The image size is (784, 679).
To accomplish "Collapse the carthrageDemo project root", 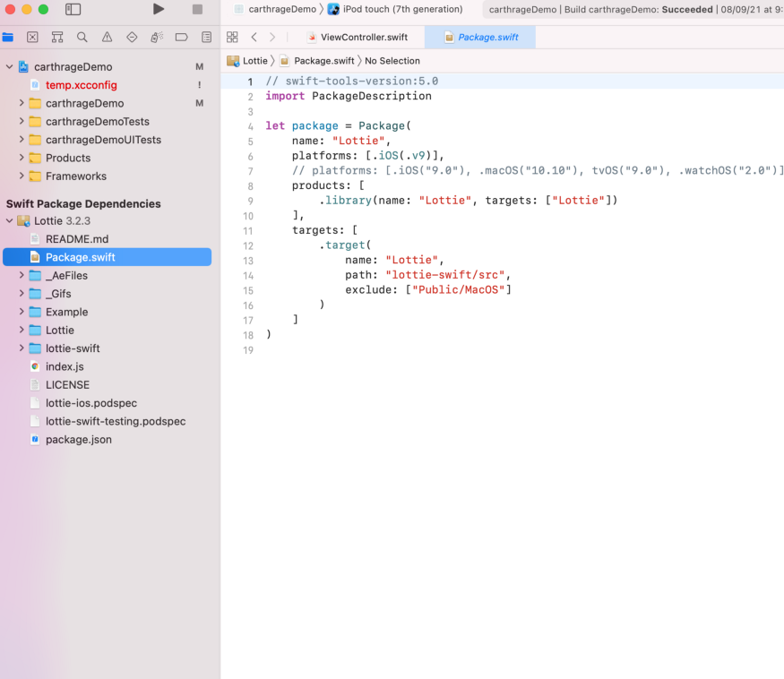I will (10, 66).
